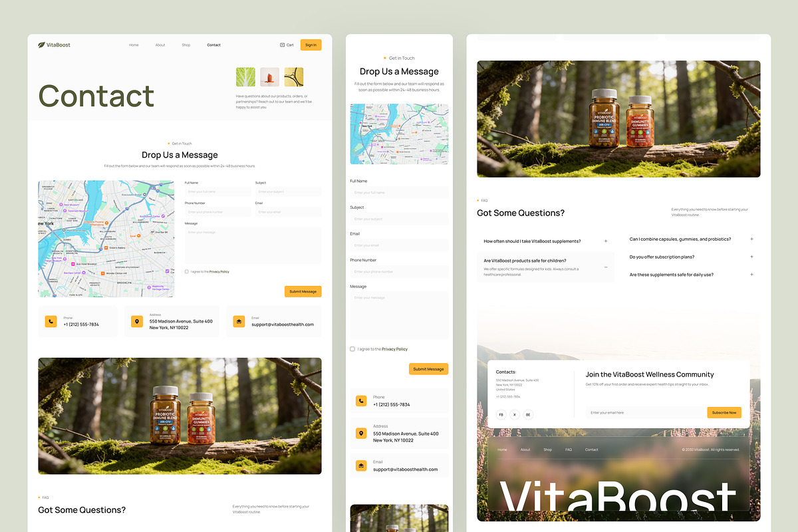The height and width of the screenshot is (532, 798).
Task: Click Subject field in middle mobile form
Action: (399, 219)
